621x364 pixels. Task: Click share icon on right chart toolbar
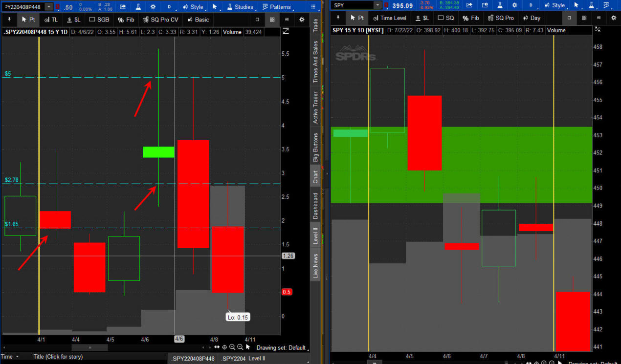469,5
